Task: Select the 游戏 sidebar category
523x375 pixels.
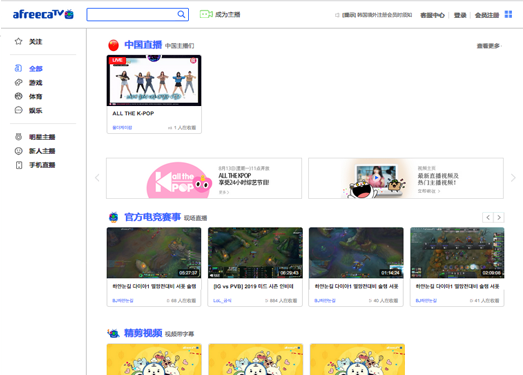Action: (x=36, y=83)
